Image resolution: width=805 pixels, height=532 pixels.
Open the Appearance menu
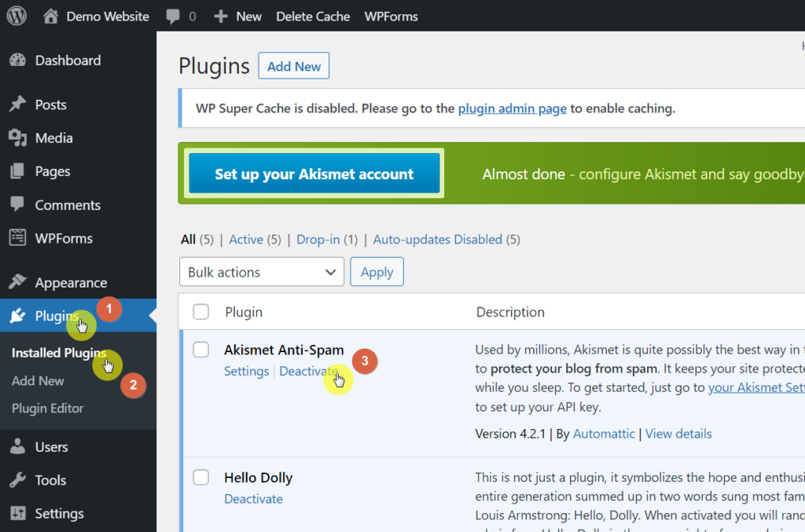[x=71, y=283]
